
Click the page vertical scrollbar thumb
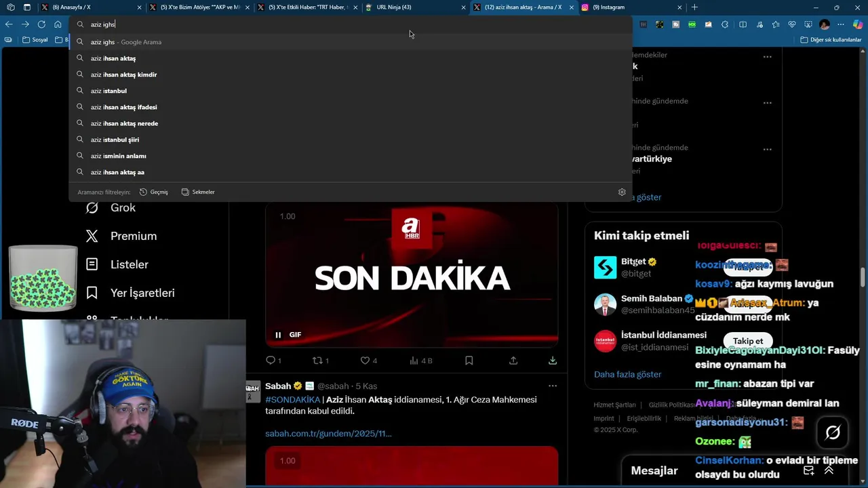pos(863,278)
